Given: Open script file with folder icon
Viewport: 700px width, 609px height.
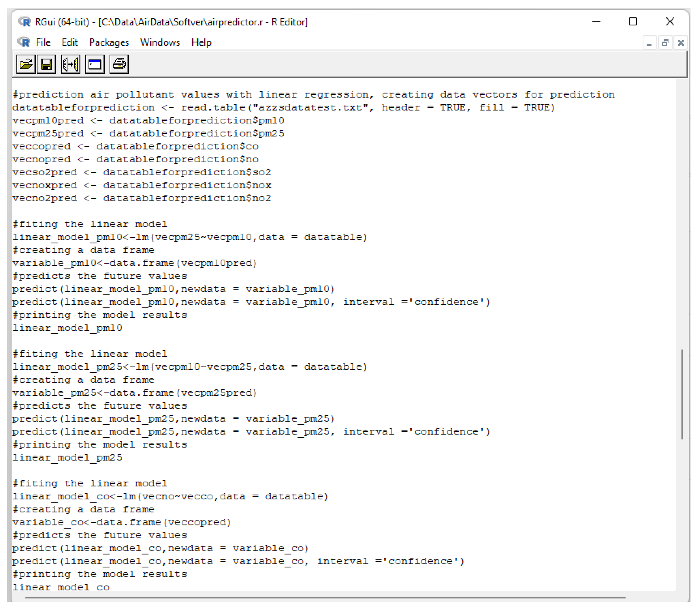Looking at the screenshot, I should 26,64.
